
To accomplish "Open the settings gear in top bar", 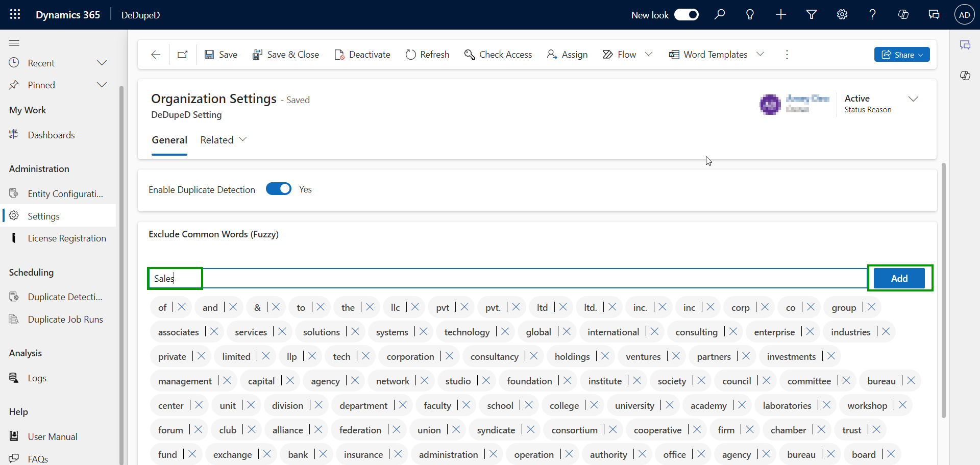I will coord(842,15).
